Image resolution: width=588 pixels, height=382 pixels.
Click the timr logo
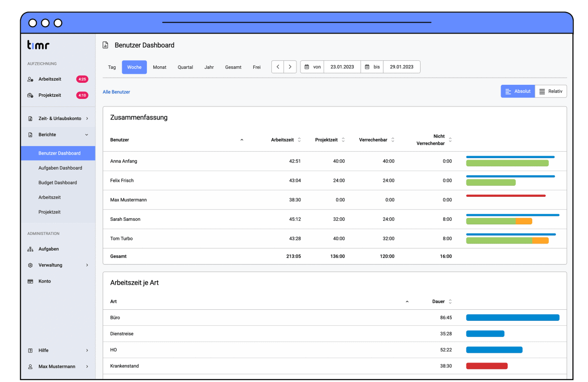point(38,45)
